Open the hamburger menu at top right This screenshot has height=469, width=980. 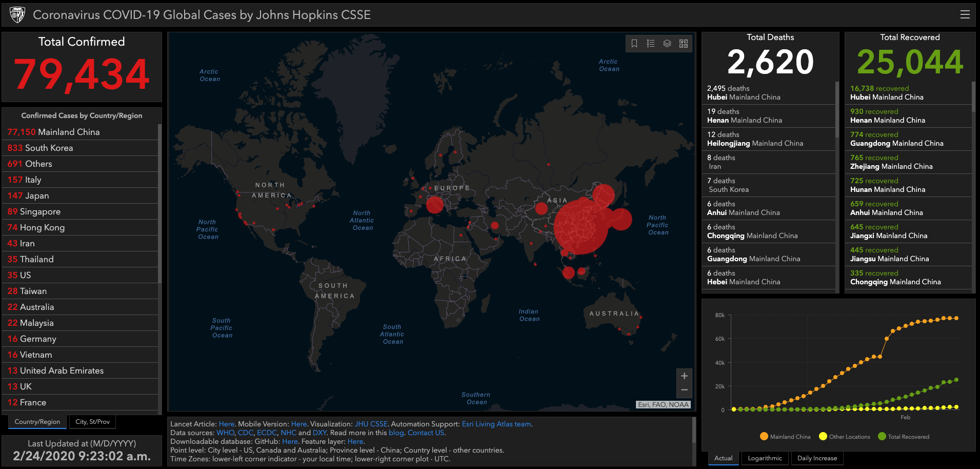tap(965, 15)
